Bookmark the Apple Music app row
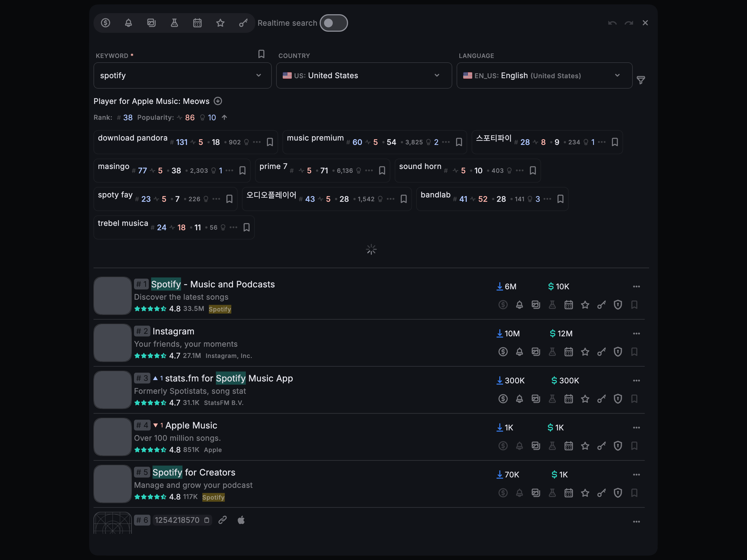The height and width of the screenshot is (560, 747). 634,445
